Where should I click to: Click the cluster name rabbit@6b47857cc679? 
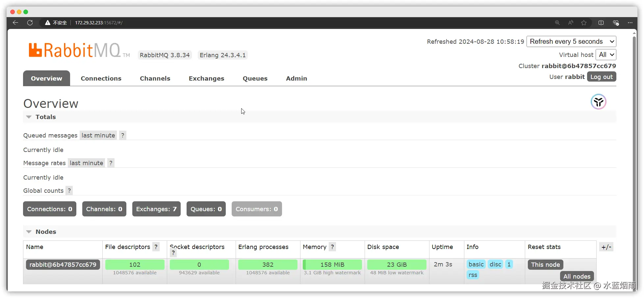(579, 66)
